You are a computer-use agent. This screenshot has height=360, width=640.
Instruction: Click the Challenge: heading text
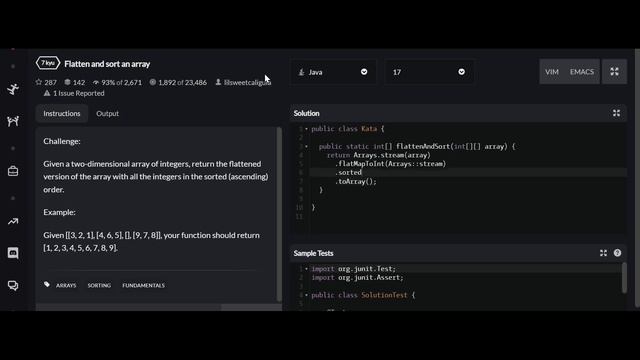[x=62, y=141]
